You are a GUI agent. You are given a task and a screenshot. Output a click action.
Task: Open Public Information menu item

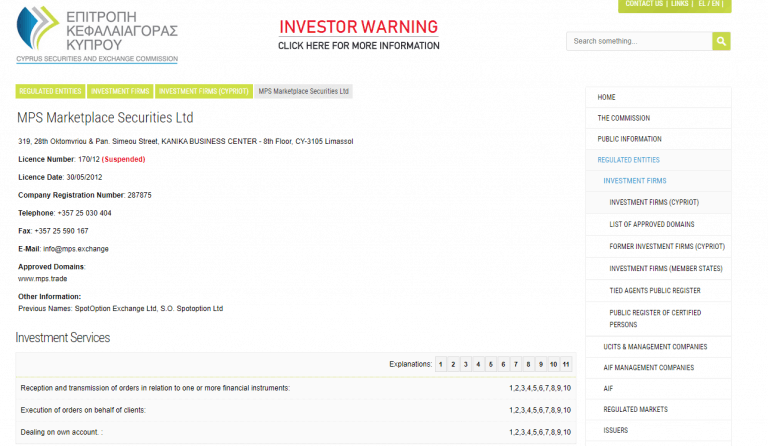(658, 140)
